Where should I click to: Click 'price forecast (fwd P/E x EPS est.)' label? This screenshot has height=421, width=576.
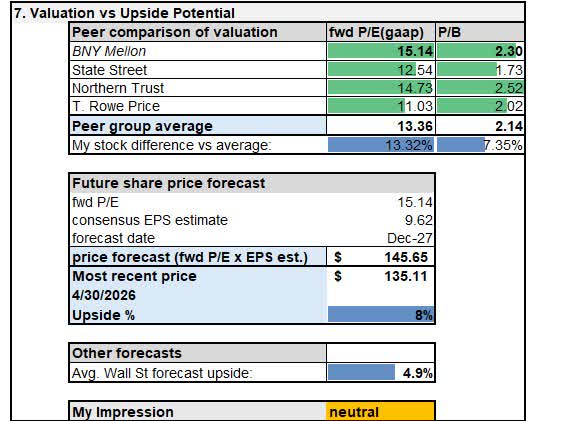[190, 257]
